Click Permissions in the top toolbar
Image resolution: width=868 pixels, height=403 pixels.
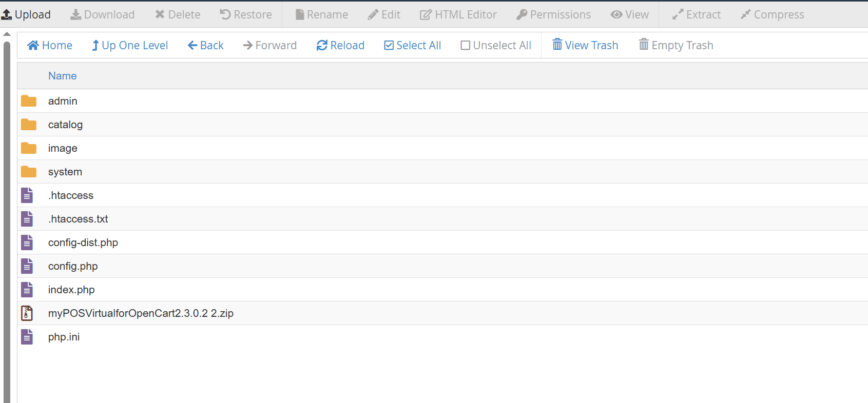[553, 15]
